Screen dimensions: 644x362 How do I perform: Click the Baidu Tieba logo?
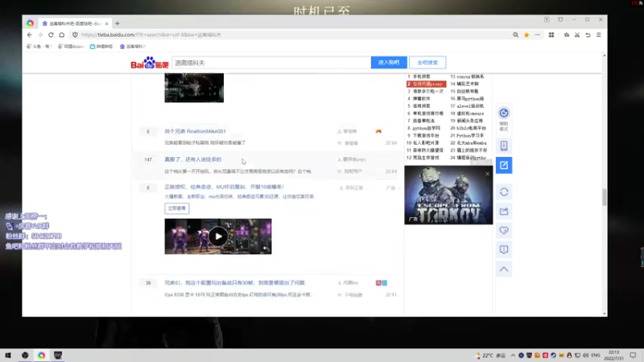point(150,63)
